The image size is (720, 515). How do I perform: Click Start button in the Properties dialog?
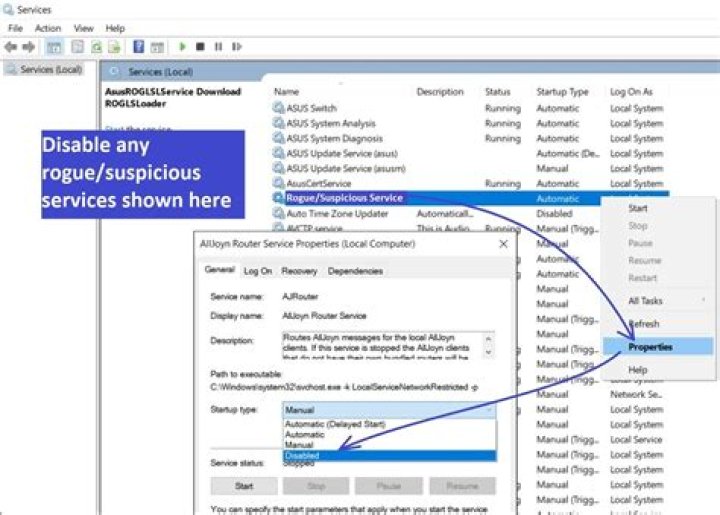tap(244, 486)
